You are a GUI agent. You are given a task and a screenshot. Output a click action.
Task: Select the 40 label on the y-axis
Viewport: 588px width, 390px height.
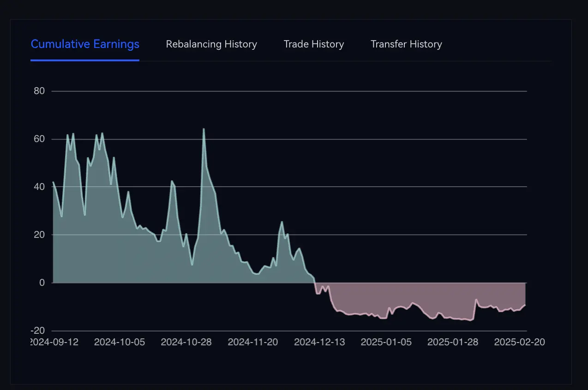39,187
